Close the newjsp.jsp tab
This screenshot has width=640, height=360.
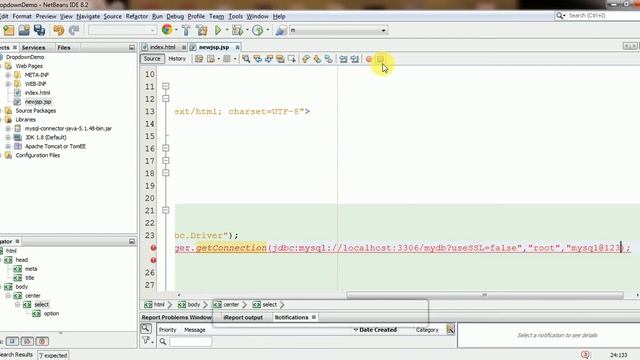click(237, 47)
